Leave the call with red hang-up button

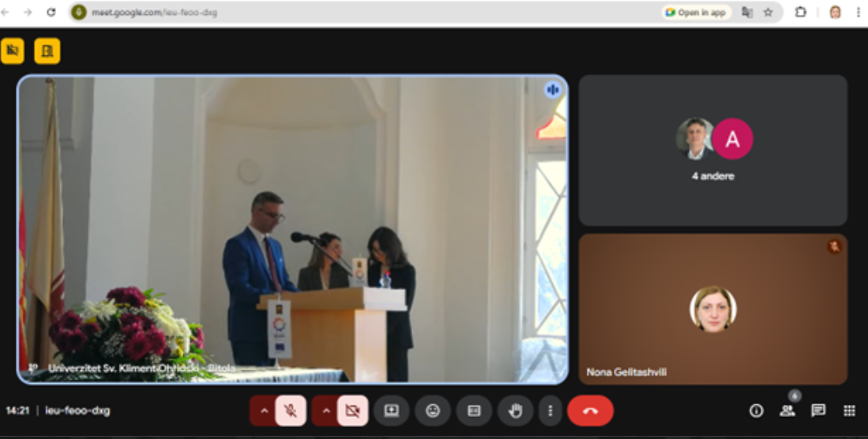(590, 411)
